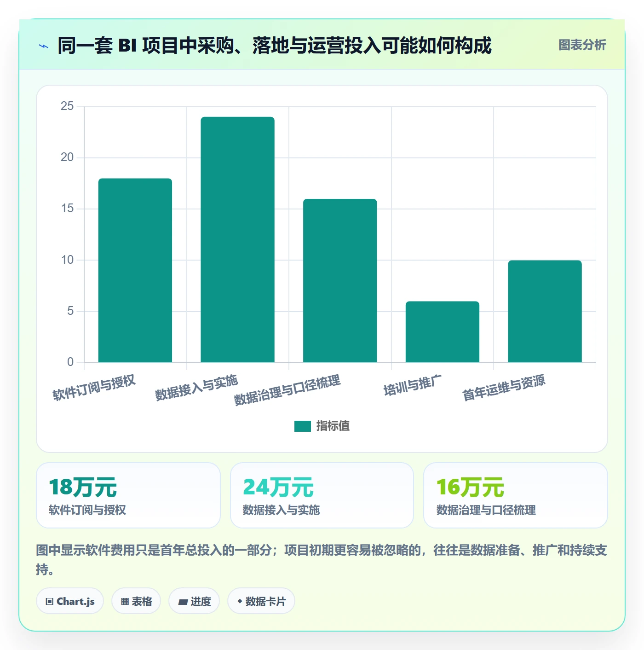The height and width of the screenshot is (650, 644).
Task: Click the grid icon in the 表格 chip
Action: pos(125,602)
